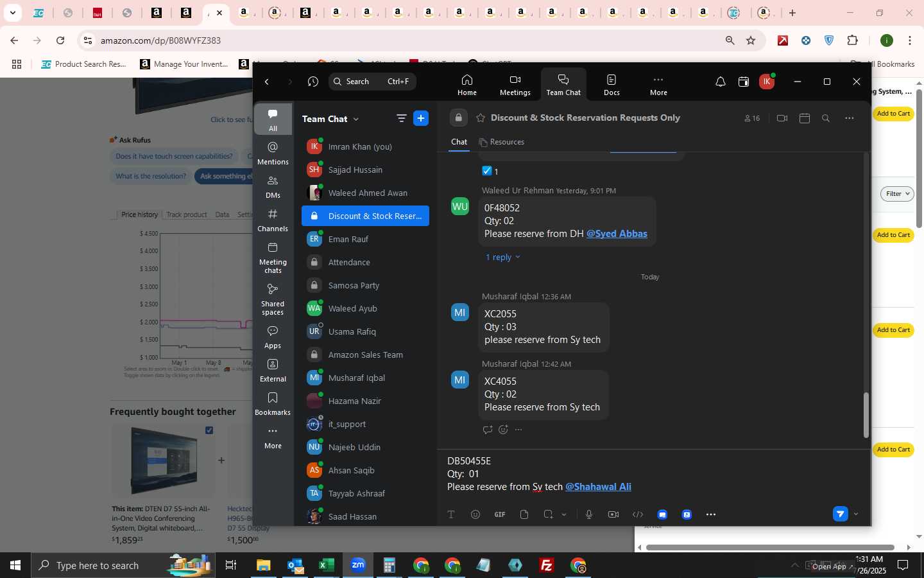Open the Zoom Home tab

click(466, 84)
